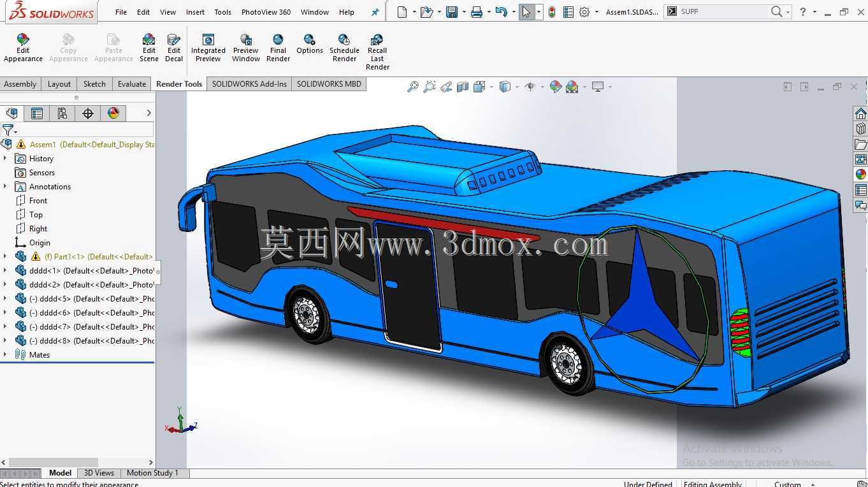The width and height of the screenshot is (868, 487).
Task: Undo the last action
Action: tap(501, 11)
